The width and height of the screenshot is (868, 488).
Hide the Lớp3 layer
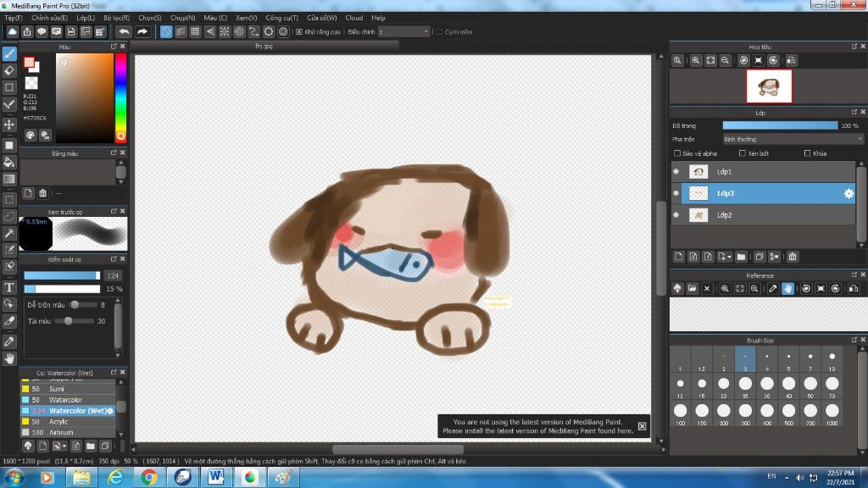click(x=676, y=193)
